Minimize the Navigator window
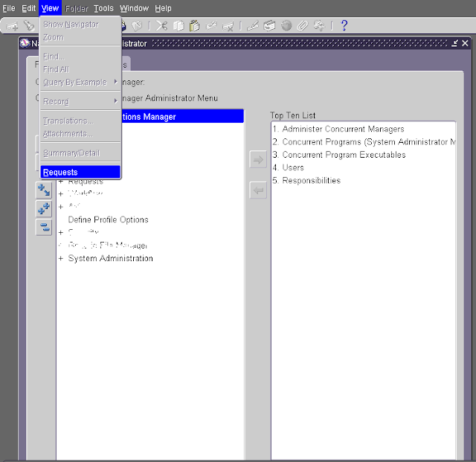 click(x=454, y=43)
